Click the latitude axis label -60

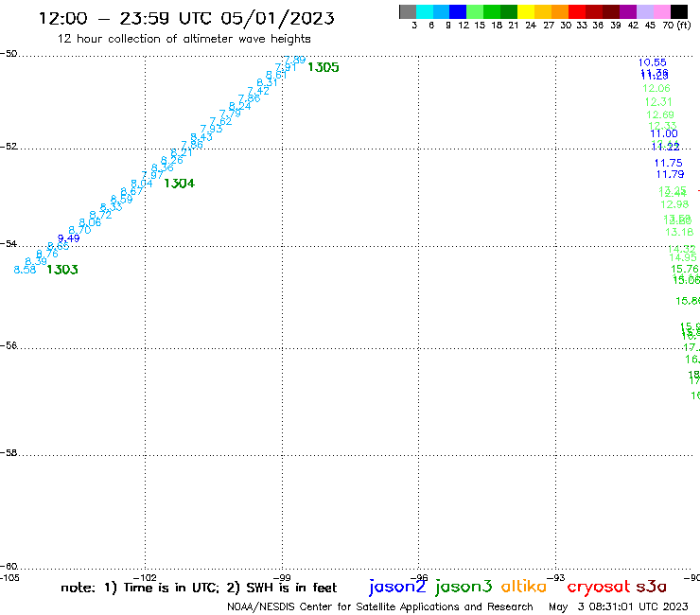[x=9, y=567]
